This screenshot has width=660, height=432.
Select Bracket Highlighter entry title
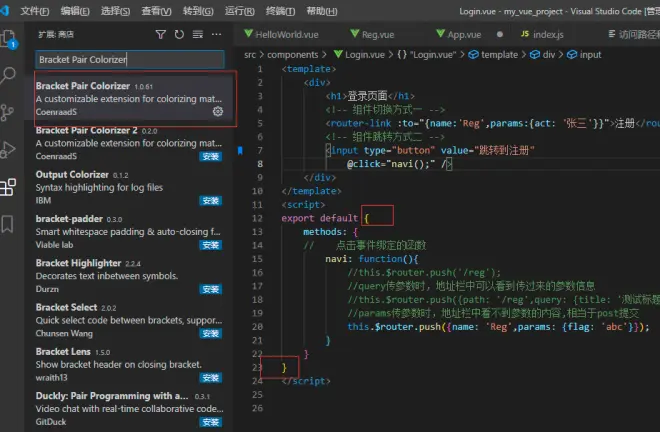click(78, 263)
